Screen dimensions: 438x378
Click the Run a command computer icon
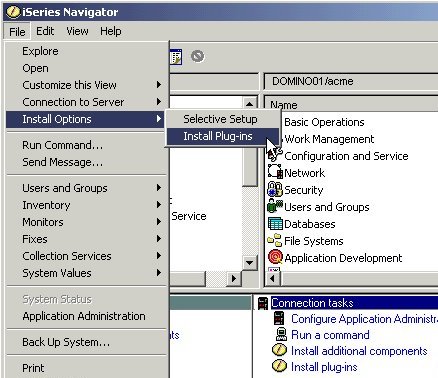tap(281, 334)
